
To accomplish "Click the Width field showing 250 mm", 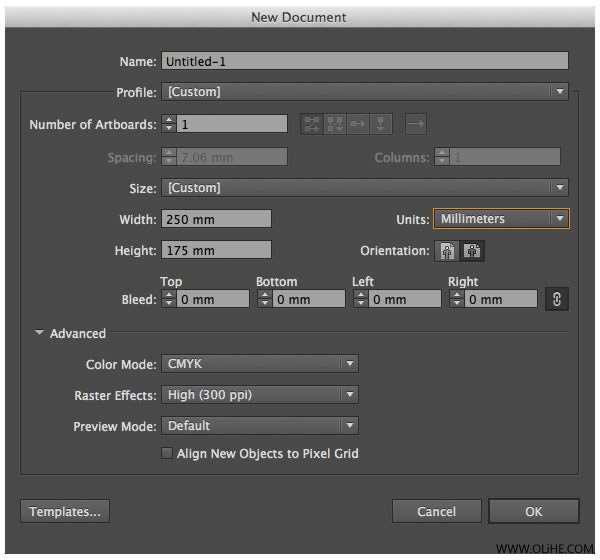I will 216,219.
